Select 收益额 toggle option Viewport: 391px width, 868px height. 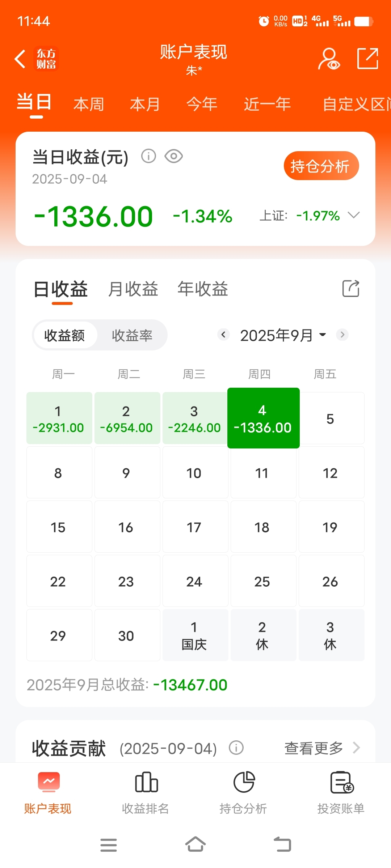pyautogui.click(x=64, y=335)
